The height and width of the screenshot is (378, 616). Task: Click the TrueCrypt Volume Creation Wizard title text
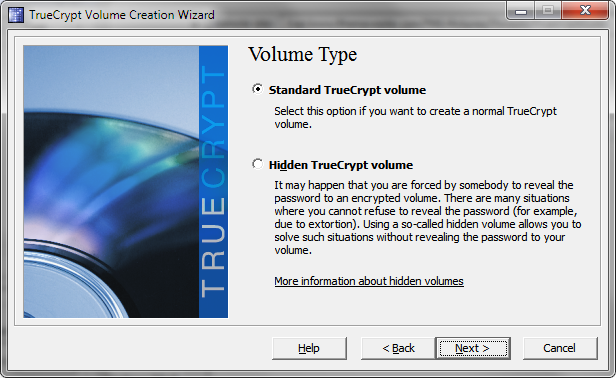[x=122, y=15]
